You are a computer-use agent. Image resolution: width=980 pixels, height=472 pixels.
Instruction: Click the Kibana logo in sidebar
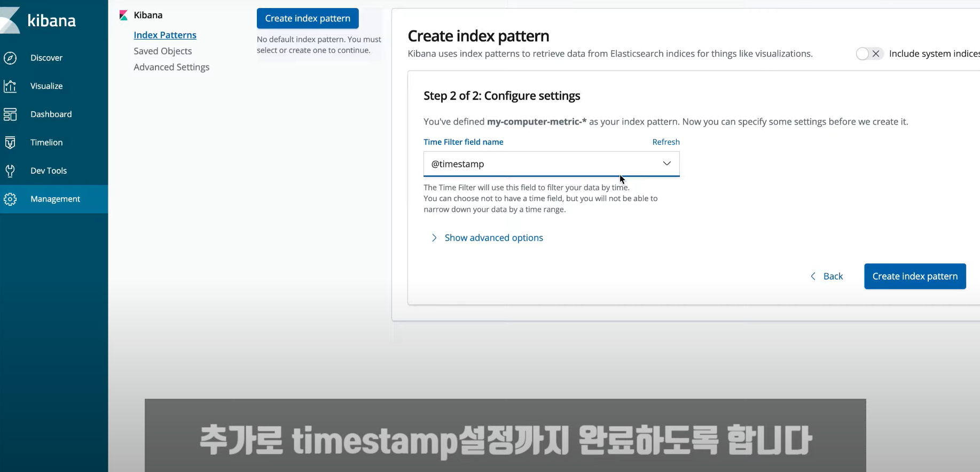pyautogui.click(x=38, y=20)
